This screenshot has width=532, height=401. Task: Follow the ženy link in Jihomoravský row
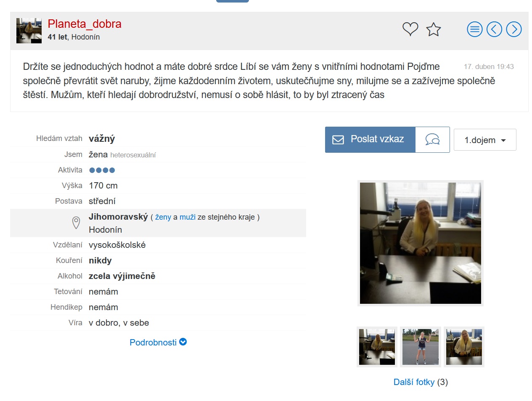pyautogui.click(x=163, y=217)
